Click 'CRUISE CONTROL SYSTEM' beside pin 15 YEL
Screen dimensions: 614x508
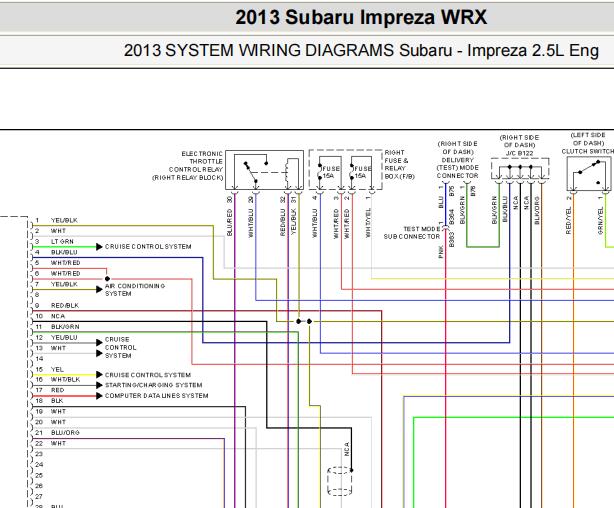coord(148,375)
